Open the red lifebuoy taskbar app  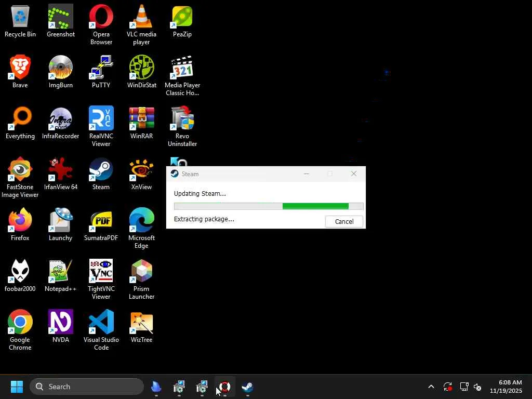[x=224, y=387]
